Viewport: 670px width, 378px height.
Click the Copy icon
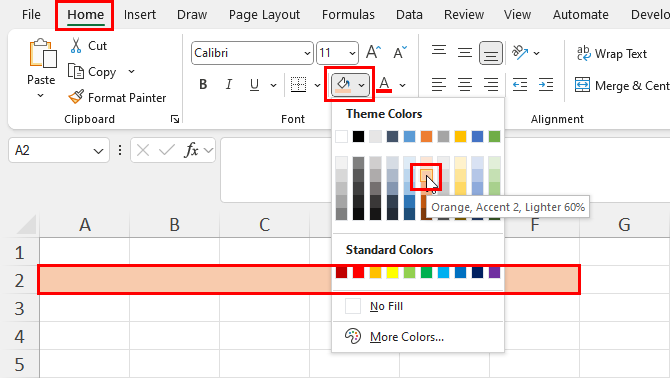[76, 72]
